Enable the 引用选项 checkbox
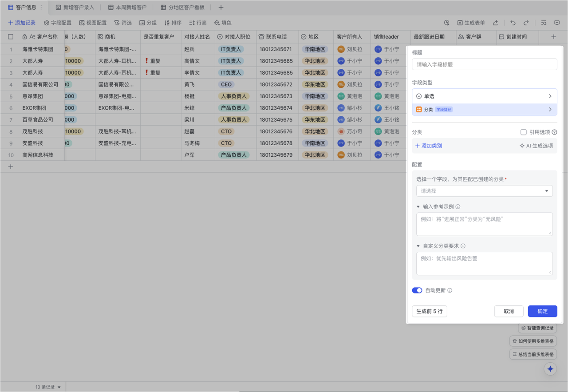Screen dimensions: 568x392 pyautogui.click(x=524, y=132)
